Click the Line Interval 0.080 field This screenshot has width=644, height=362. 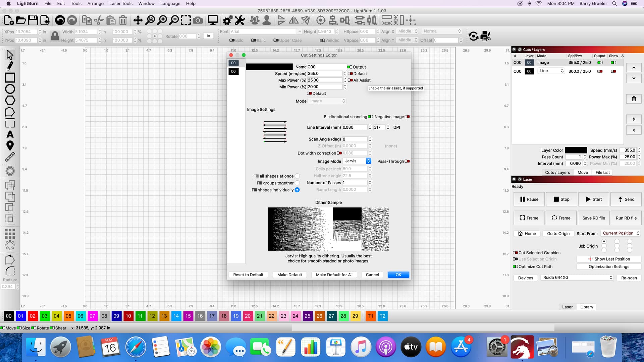coord(355,127)
